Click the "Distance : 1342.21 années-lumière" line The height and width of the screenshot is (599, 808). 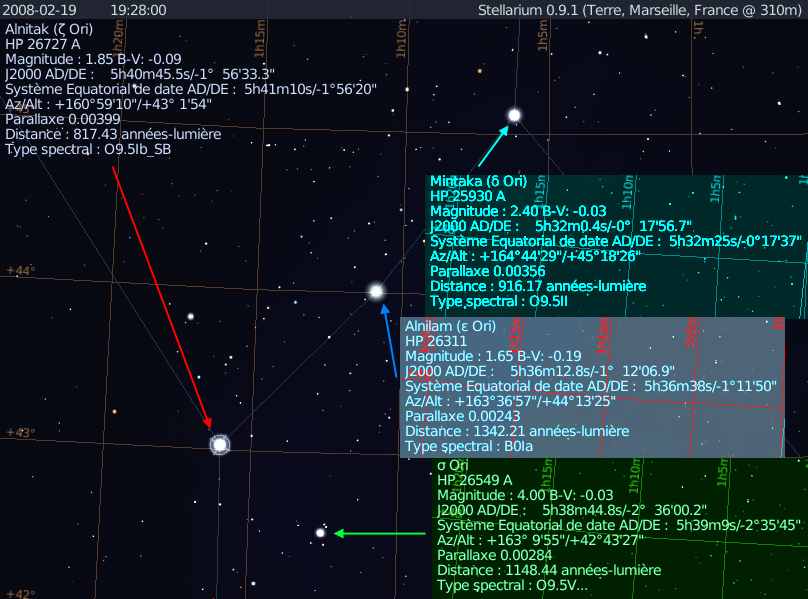(517, 431)
